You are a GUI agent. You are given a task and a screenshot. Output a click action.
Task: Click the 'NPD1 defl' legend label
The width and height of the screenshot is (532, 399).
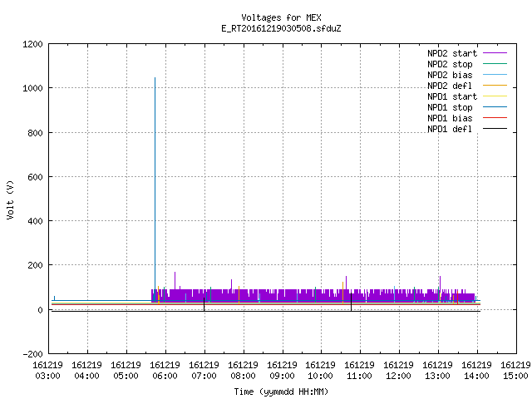(450, 130)
